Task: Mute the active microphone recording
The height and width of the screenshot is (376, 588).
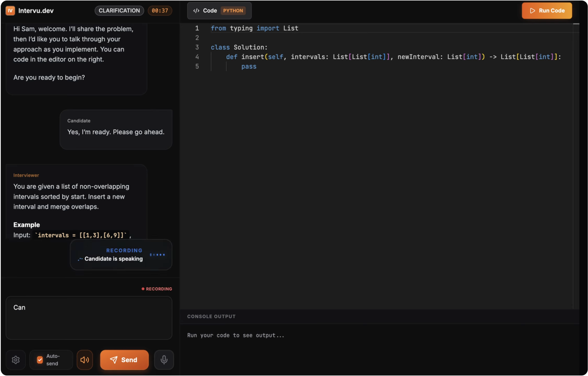Action: (x=164, y=359)
